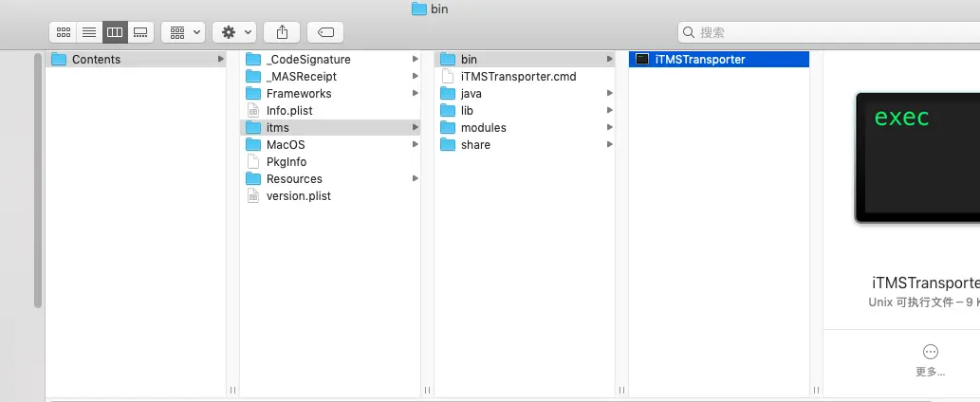
Task: Switch to column view mode
Action: click(115, 32)
